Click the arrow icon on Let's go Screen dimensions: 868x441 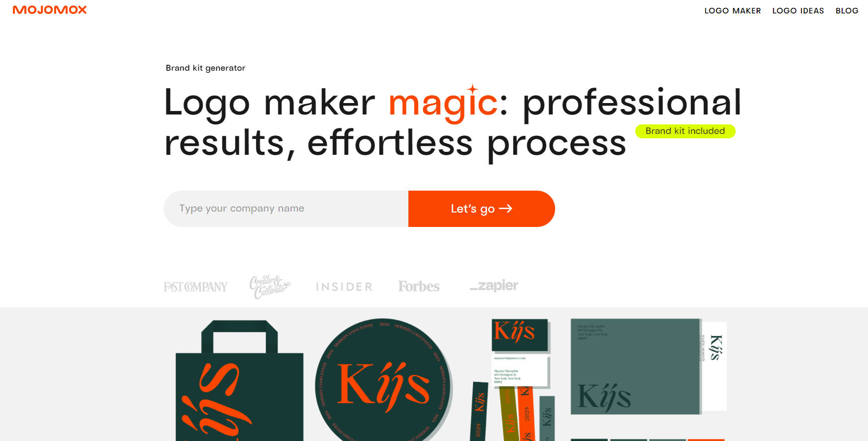[505, 209]
